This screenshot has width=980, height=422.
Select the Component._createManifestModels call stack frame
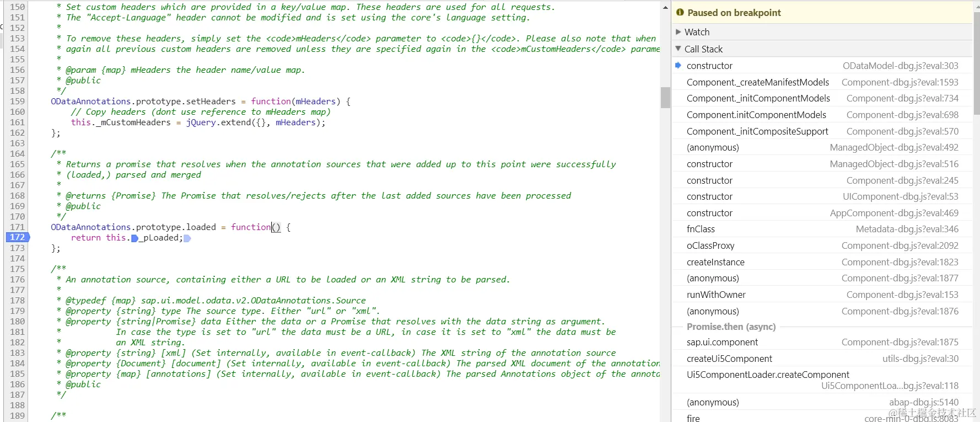point(822,82)
